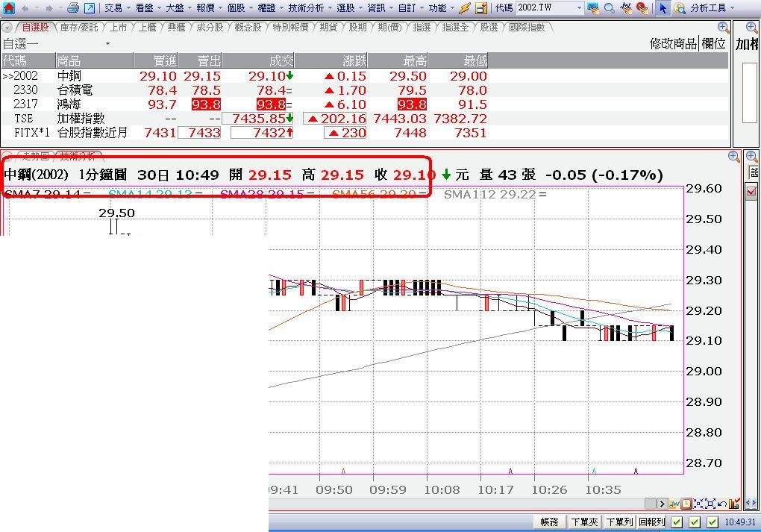
Task: Toggle the first green checkbox in the status bar
Action: pyautogui.click(x=677, y=522)
